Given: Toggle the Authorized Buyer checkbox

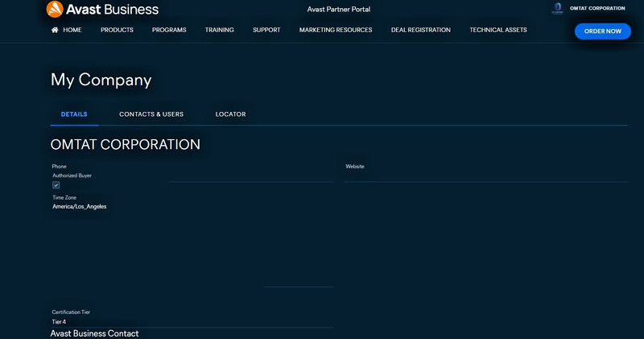Looking at the screenshot, I should click(x=56, y=185).
